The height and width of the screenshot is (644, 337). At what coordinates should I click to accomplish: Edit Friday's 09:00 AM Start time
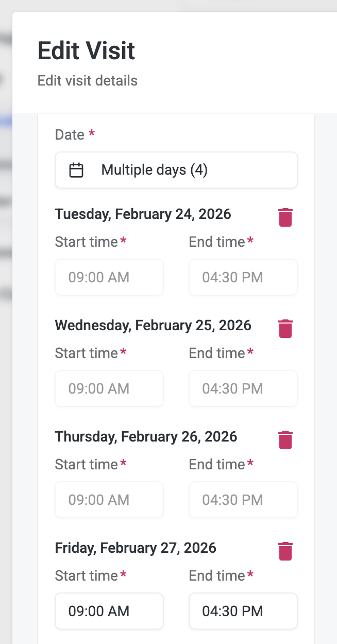[x=109, y=611]
